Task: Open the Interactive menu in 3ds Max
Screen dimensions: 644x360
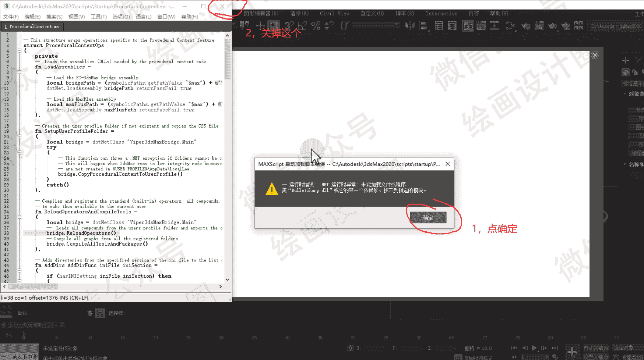Action: tap(441, 14)
